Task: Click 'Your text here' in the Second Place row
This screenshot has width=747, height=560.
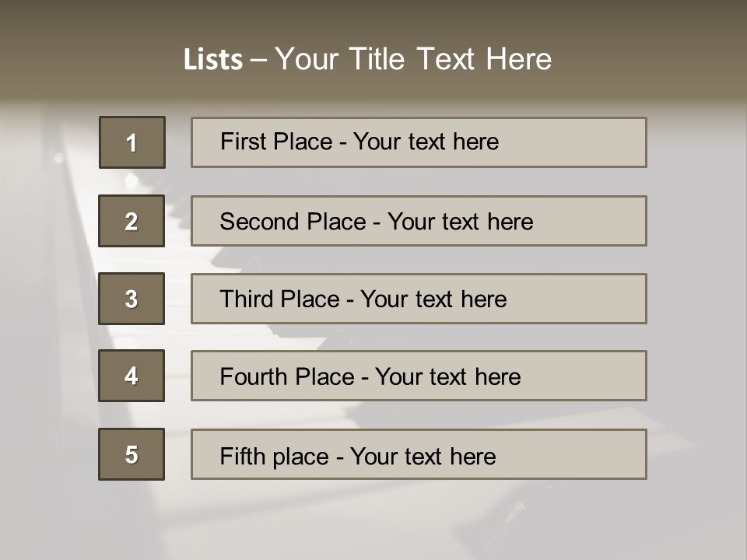Action: pyautogui.click(x=461, y=222)
